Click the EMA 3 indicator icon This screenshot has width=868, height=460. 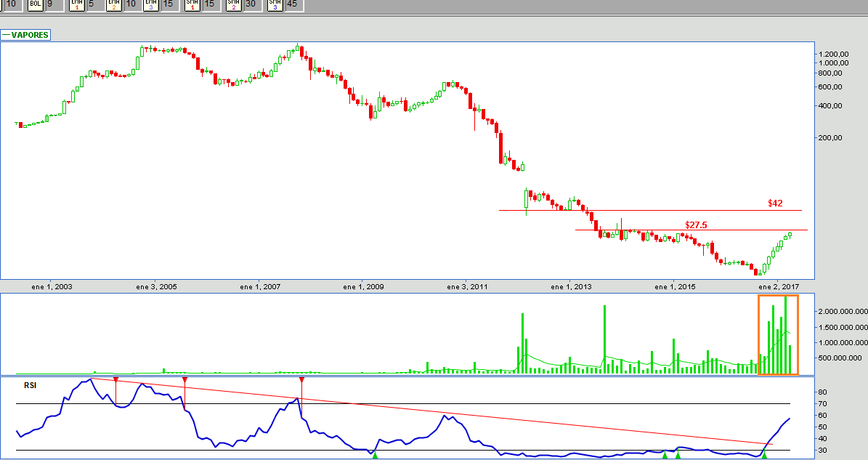(x=150, y=4)
